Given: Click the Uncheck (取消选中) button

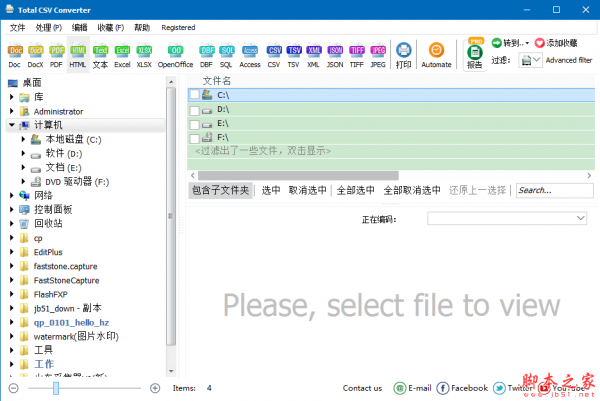Looking at the screenshot, I should tap(308, 190).
